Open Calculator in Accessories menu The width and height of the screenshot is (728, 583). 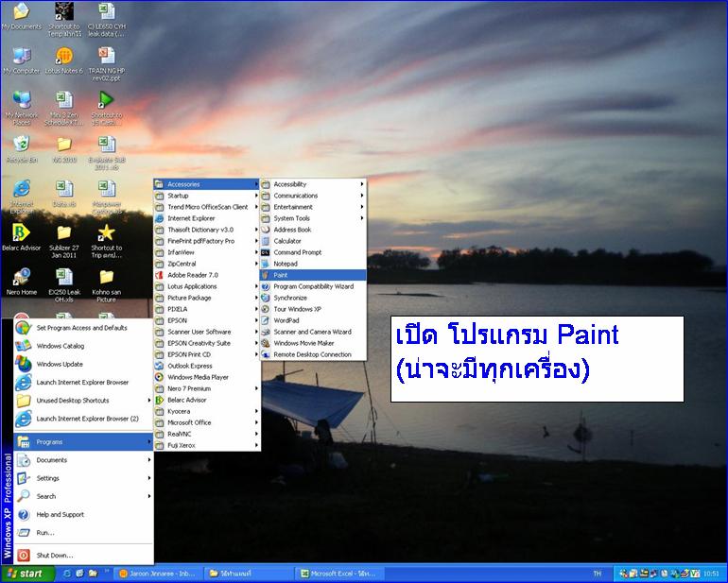pos(313,241)
